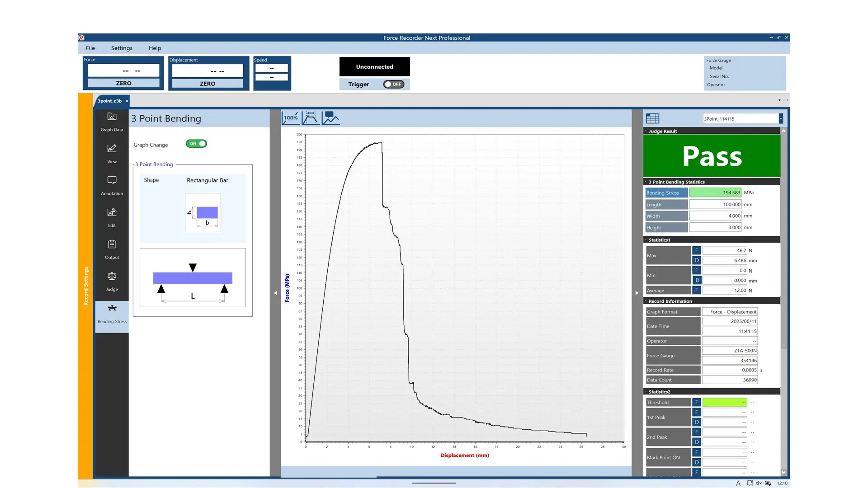Turn off the Graph Change toggle

(196, 144)
